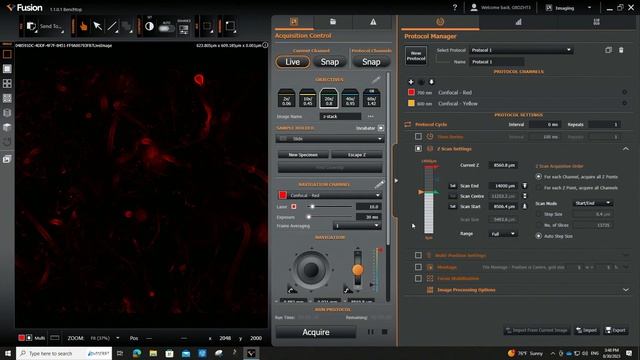The width and height of the screenshot is (640, 360).
Task: Snap the protocol channels
Action: click(371, 62)
